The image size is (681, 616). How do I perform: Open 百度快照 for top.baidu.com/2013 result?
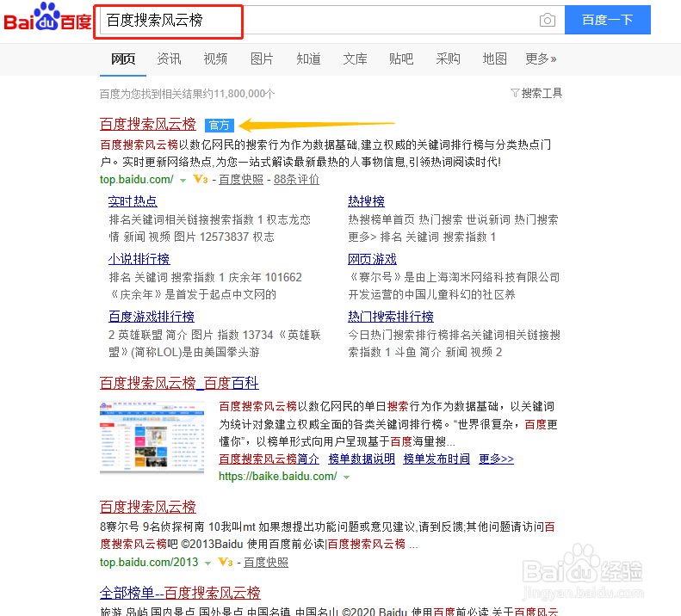tap(266, 562)
